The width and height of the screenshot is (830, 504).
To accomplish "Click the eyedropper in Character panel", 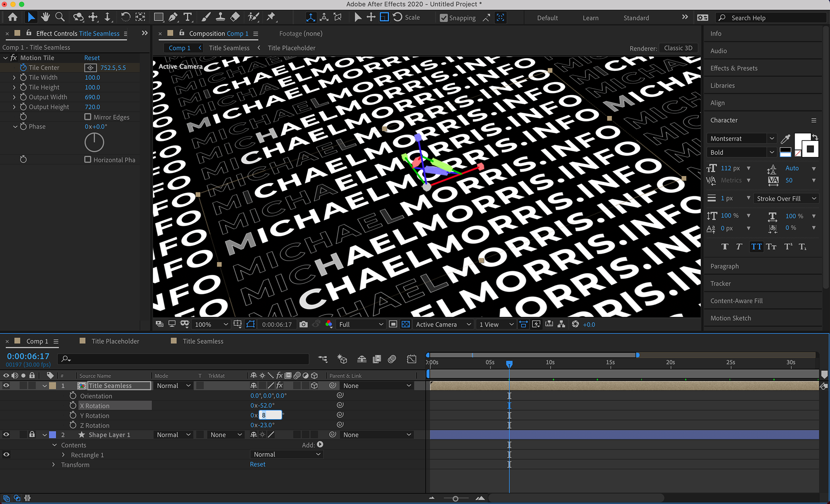I will (785, 139).
